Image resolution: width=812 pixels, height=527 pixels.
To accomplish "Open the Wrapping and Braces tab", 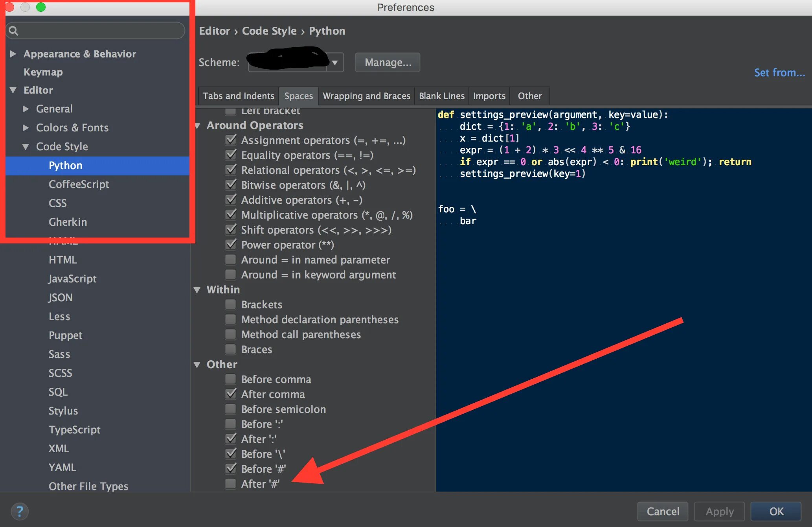I will (x=366, y=96).
